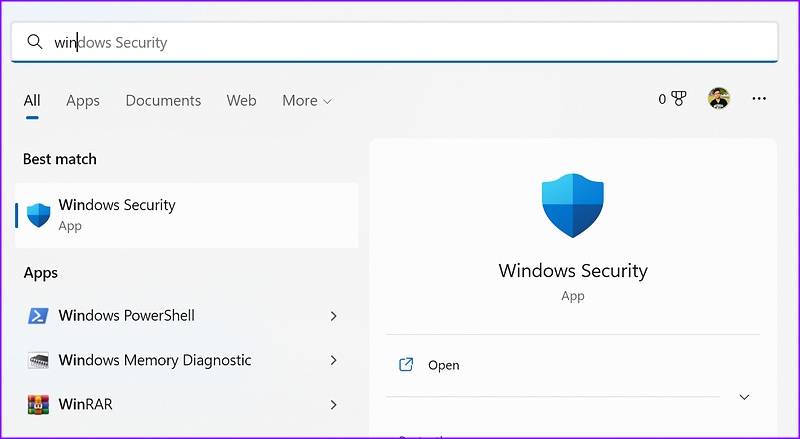800x439 pixels.
Task: Expand the More filter dropdown
Action: coord(307,101)
